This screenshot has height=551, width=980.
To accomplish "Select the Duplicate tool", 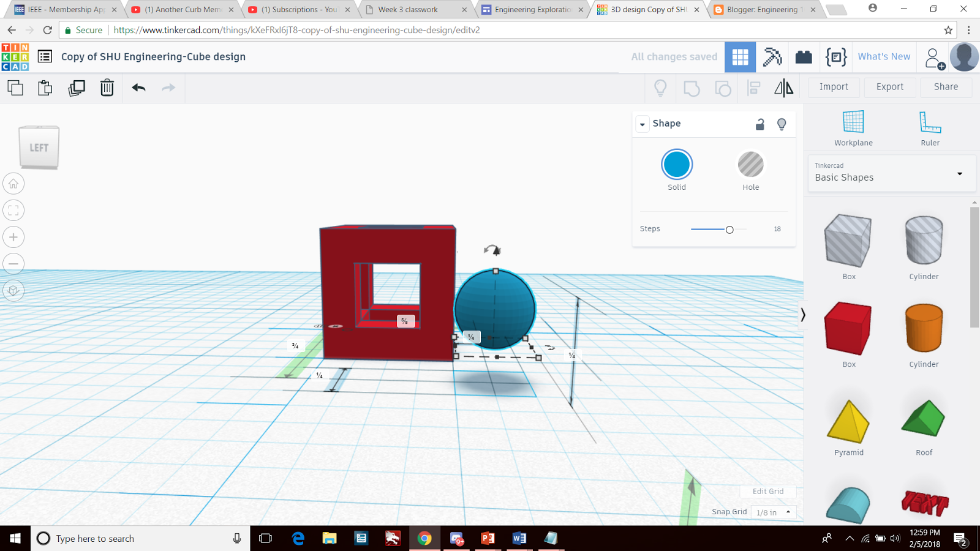I will [x=76, y=88].
